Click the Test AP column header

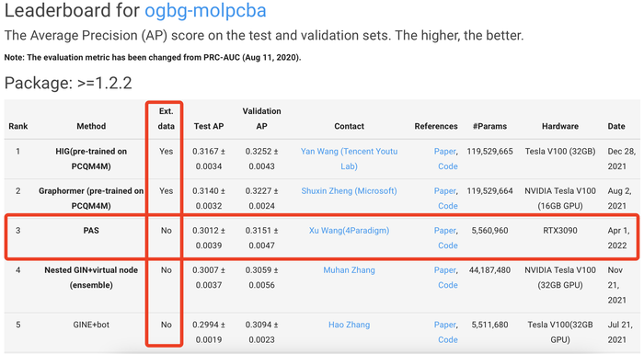click(209, 126)
